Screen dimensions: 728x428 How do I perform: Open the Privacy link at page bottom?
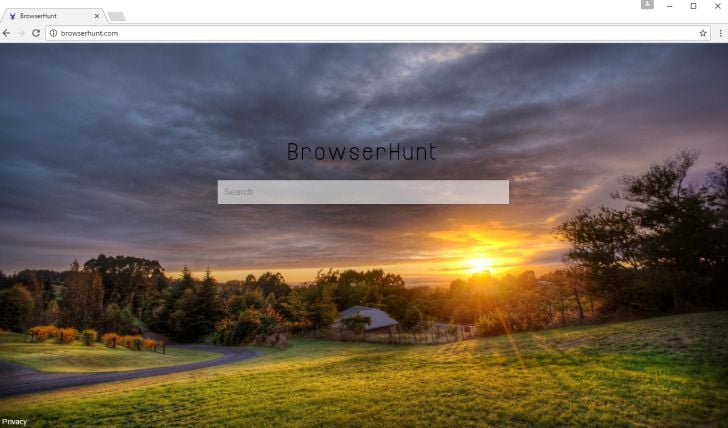click(x=14, y=422)
